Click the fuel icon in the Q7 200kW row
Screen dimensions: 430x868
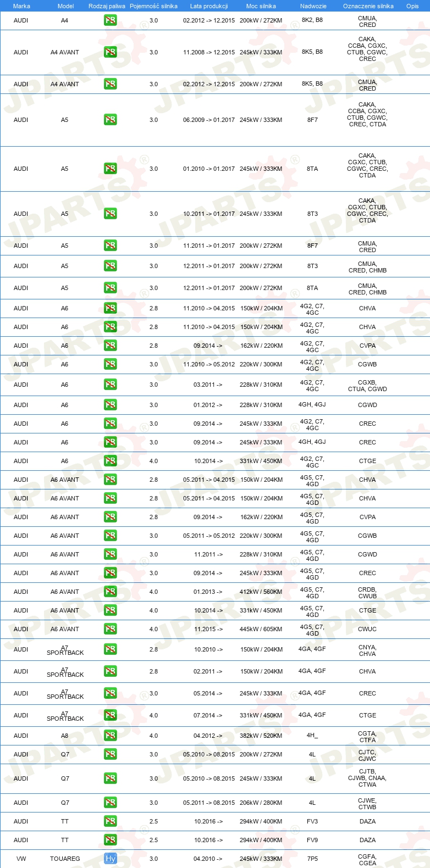coord(111,754)
